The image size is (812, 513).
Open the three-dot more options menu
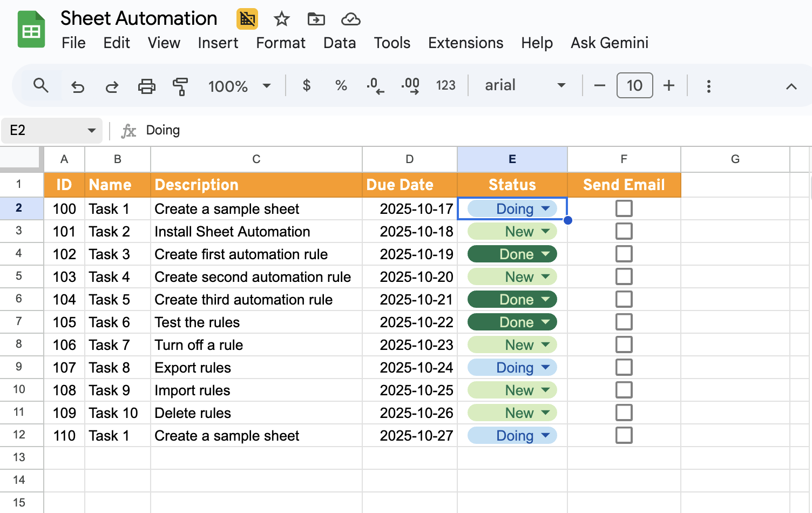coord(708,86)
